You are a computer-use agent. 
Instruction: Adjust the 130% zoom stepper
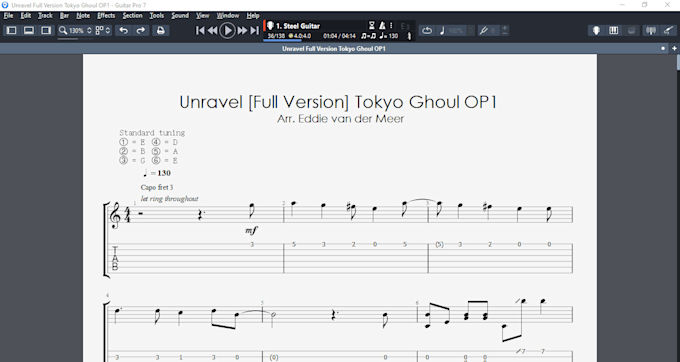coord(89,30)
